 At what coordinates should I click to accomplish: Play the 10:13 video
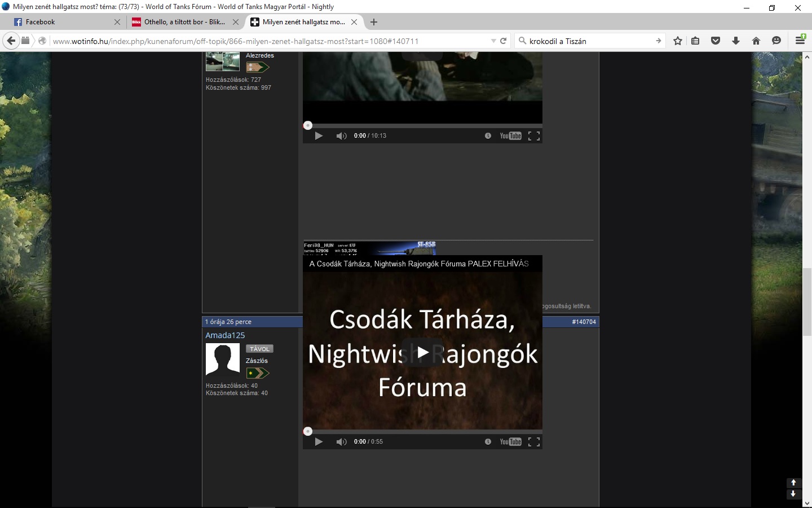319,136
